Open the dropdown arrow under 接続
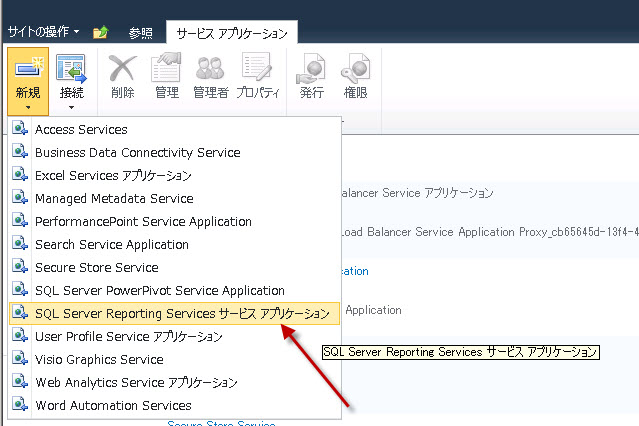 71,108
